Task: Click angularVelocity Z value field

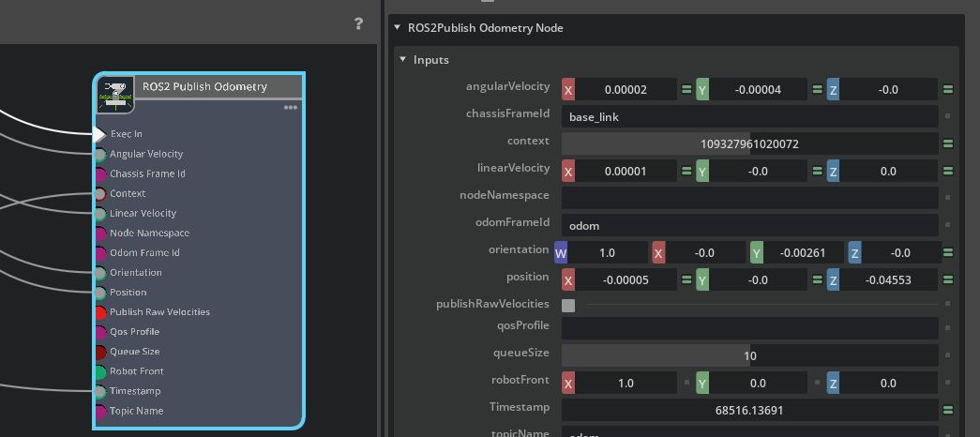Action: pos(888,89)
